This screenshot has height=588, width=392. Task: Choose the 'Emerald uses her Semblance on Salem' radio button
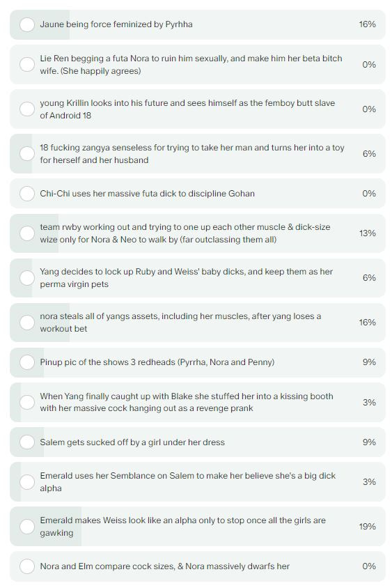pyautogui.click(x=27, y=482)
